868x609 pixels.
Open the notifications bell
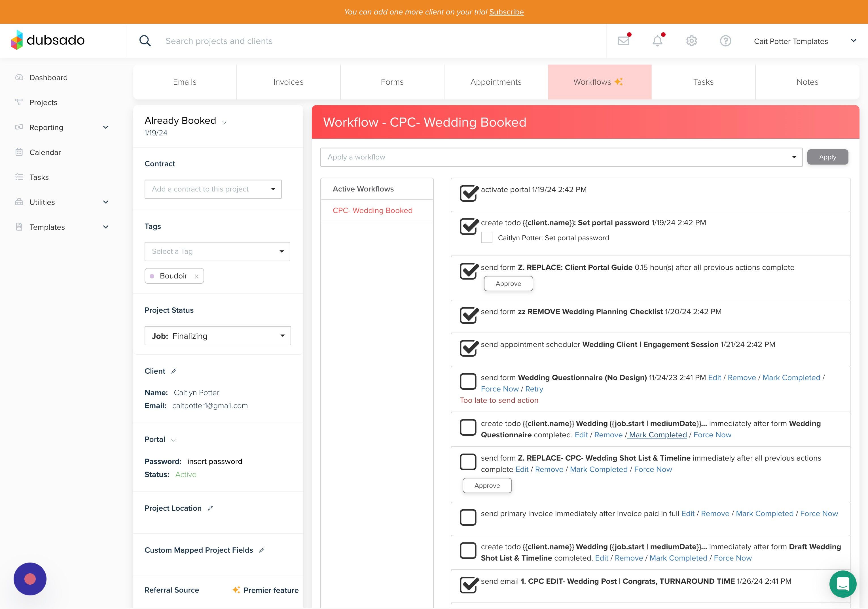[657, 41]
